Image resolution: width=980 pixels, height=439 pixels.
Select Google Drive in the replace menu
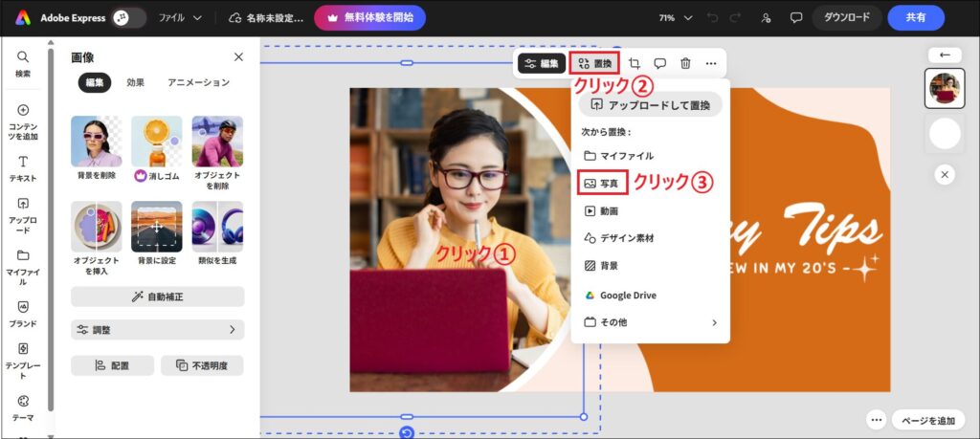tap(650, 296)
